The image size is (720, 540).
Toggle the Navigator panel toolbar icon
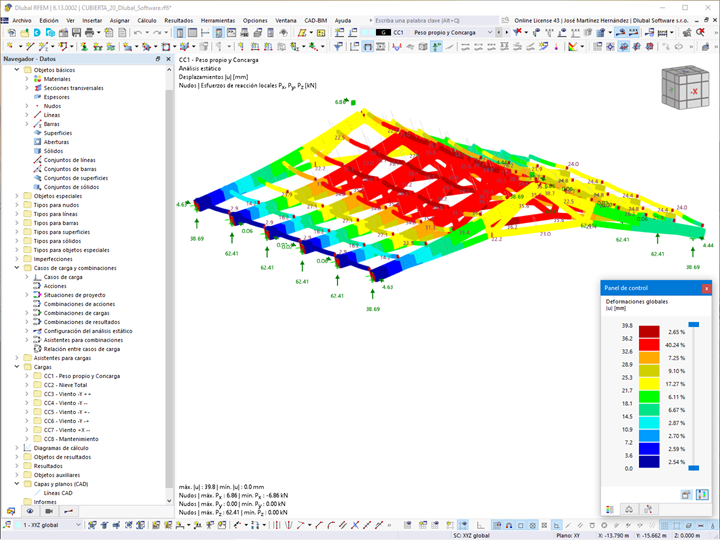click(180, 33)
